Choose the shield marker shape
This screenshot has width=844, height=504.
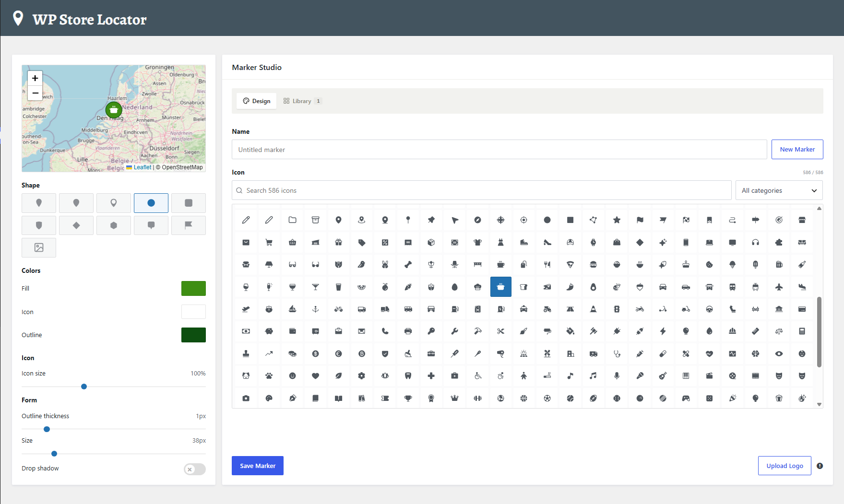tap(39, 225)
